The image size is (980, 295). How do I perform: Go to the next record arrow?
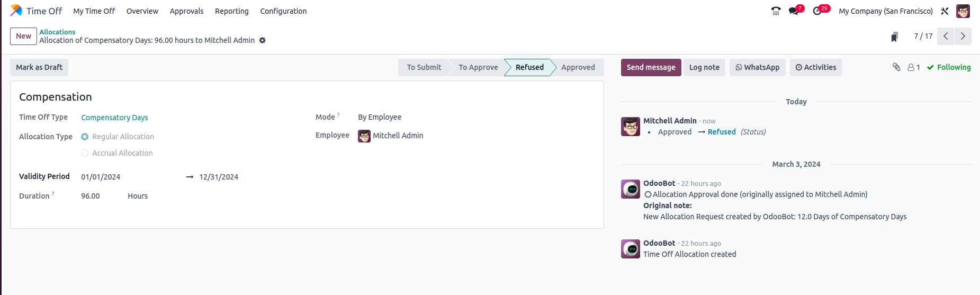click(x=963, y=36)
